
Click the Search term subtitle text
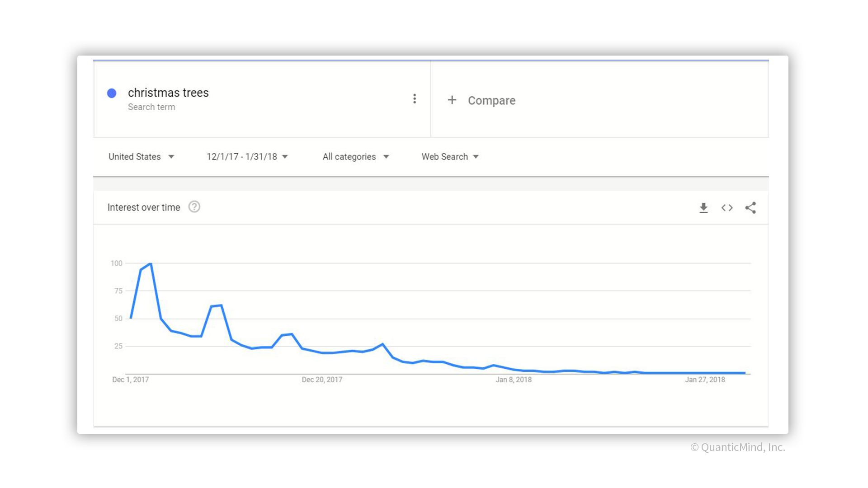[x=151, y=107]
